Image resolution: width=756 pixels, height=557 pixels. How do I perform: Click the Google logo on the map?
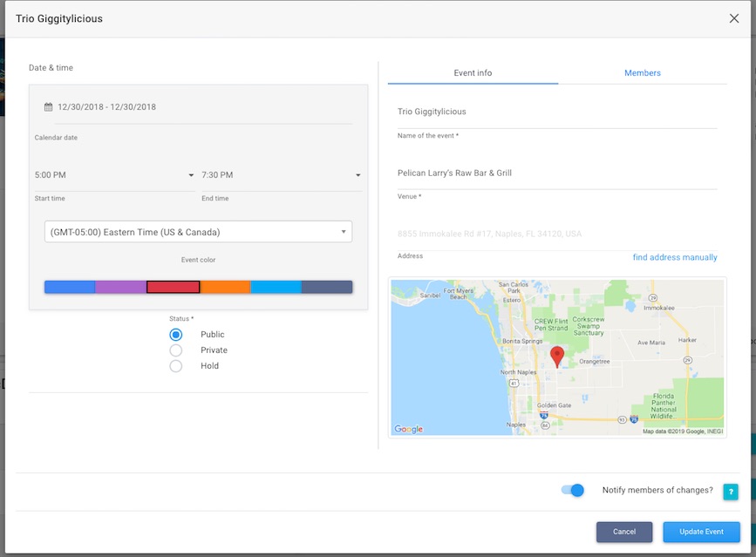409,429
